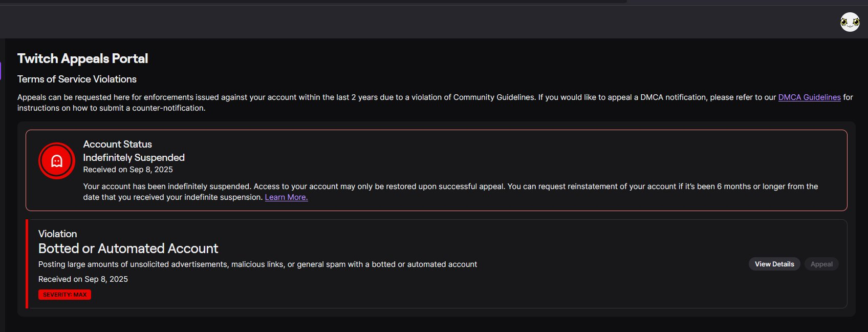Viewport: 868px width, 332px height.
Task: Click the red ghost suspension icon
Action: 57,161
